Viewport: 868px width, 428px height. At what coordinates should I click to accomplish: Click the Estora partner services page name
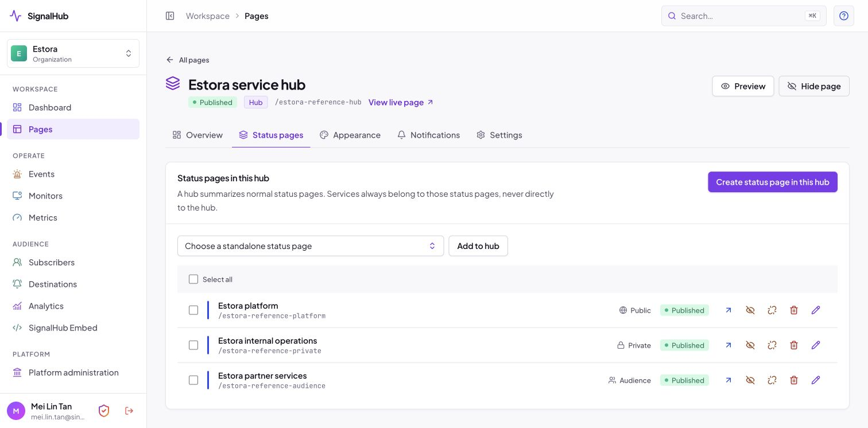(262, 376)
